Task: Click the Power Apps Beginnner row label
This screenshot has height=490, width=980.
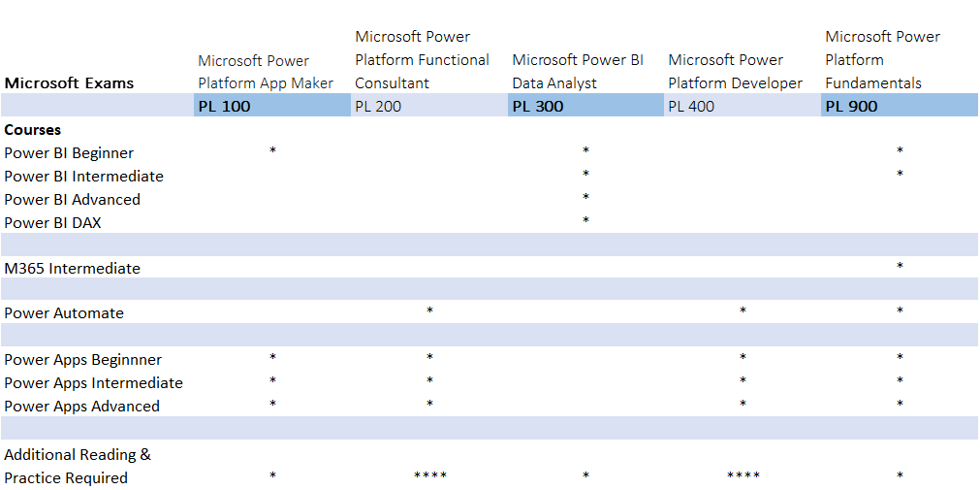Action: click(82, 360)
